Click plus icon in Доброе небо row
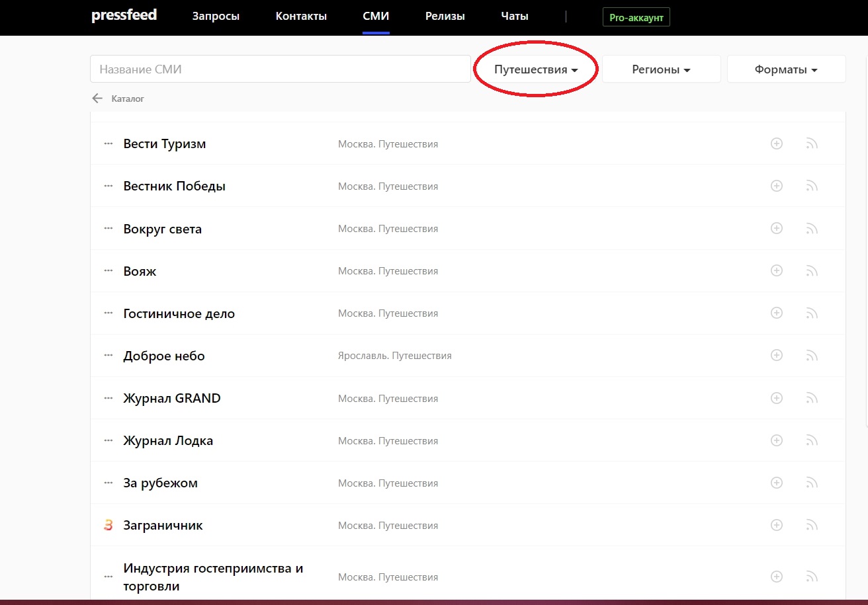 777,356
